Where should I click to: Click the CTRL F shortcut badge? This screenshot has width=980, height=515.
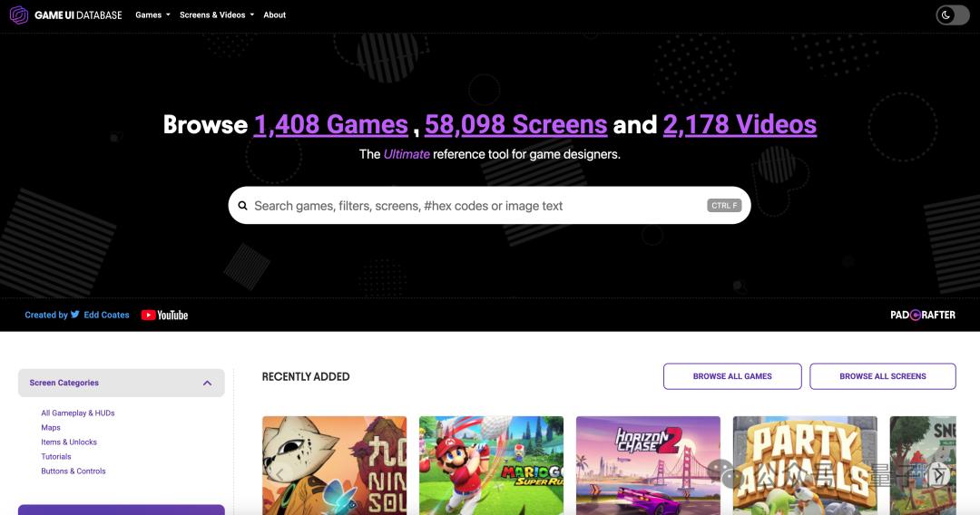point(724,206)
